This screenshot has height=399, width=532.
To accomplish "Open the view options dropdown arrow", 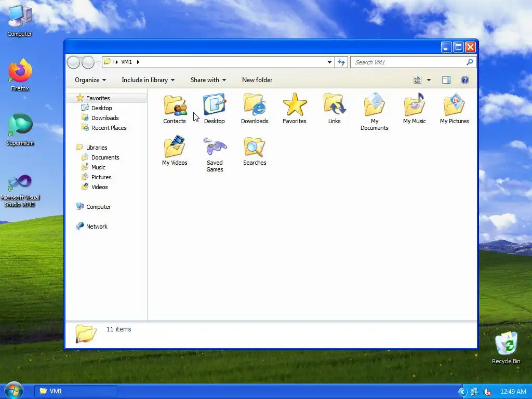I will [x=429, y=80].
